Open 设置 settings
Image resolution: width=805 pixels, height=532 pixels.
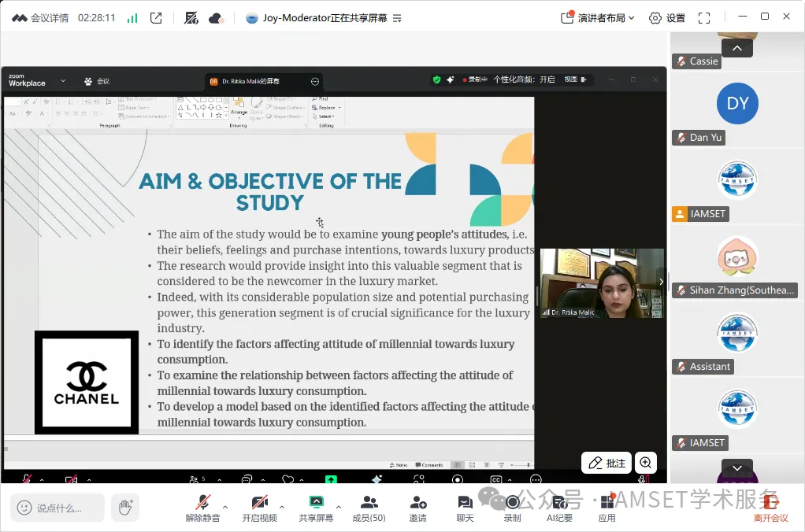point(667,18)
